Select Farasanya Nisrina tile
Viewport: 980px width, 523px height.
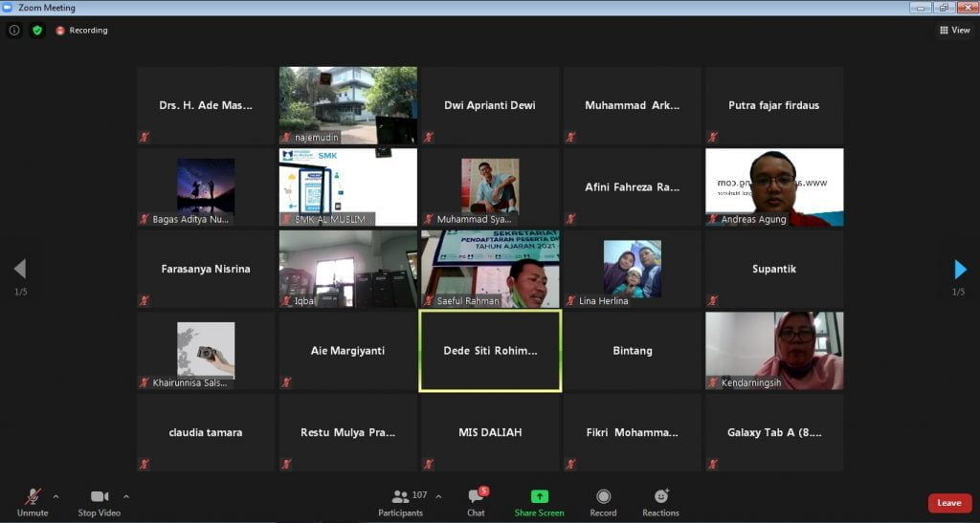coord(206,269)
